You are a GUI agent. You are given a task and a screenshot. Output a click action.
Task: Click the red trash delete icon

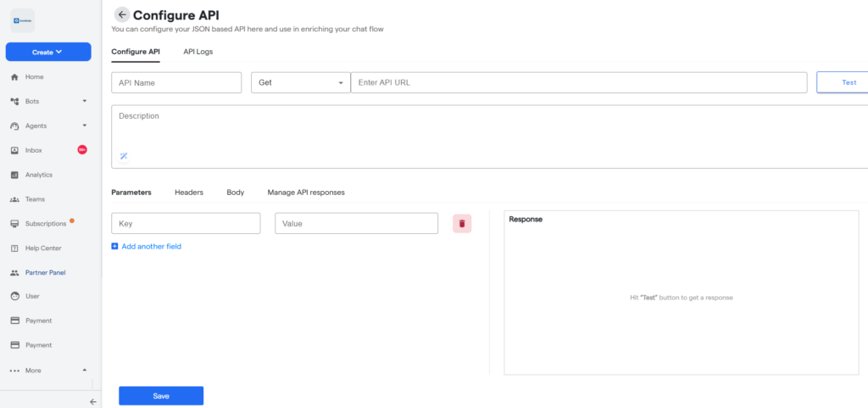462,223
